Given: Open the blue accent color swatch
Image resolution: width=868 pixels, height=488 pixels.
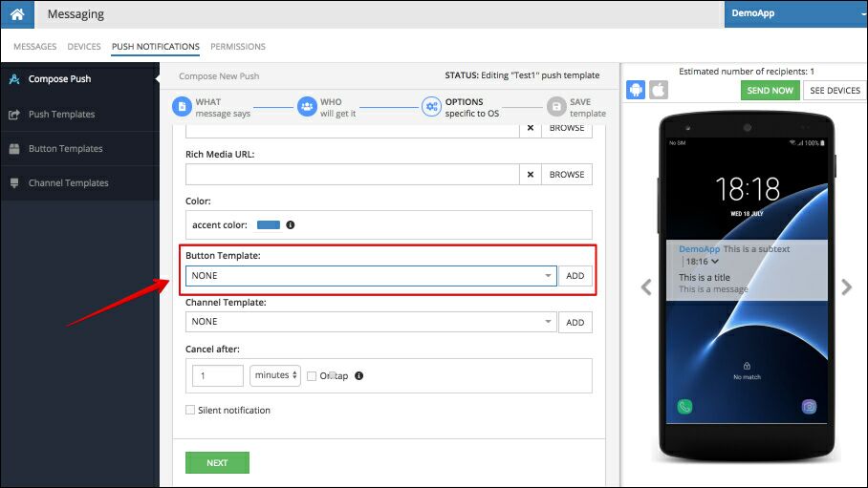Looking at the screenshot, I should (x=269, y=224).
